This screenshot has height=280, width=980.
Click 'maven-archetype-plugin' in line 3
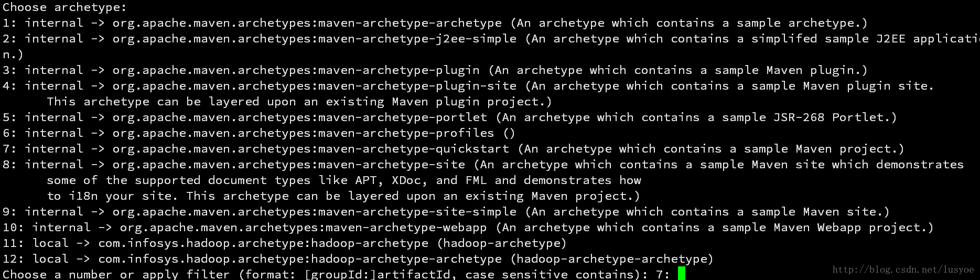[x=399, y=70]
